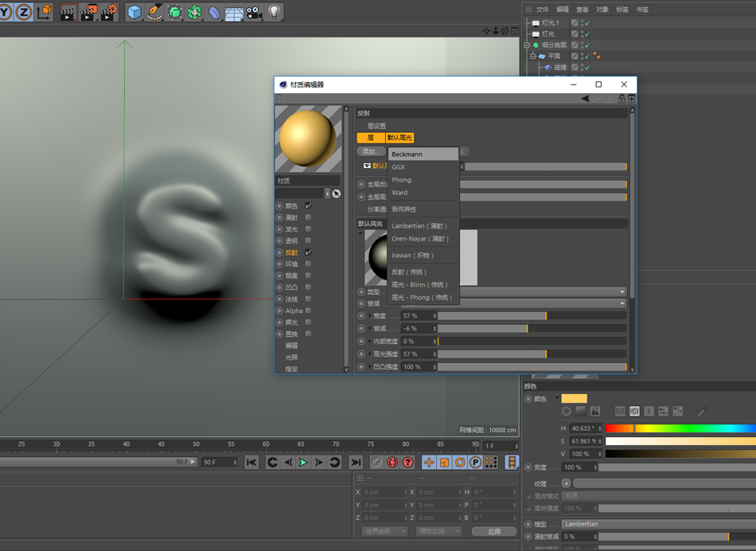Viewport: 756px width, 551px height.
Task: Jump to previous keyframe
Action: coord(272,463)
